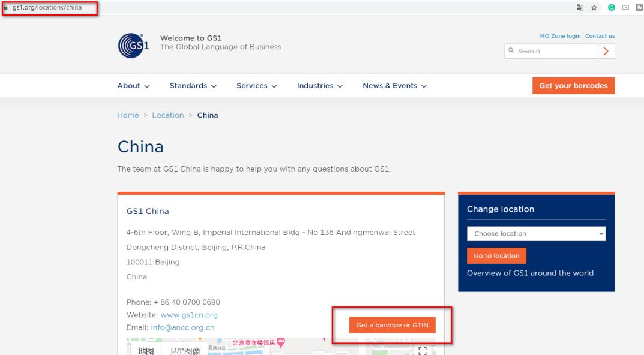Expand the Standards menu
The width and height of the screenshot is (644, 355).
tap(193, 85)
